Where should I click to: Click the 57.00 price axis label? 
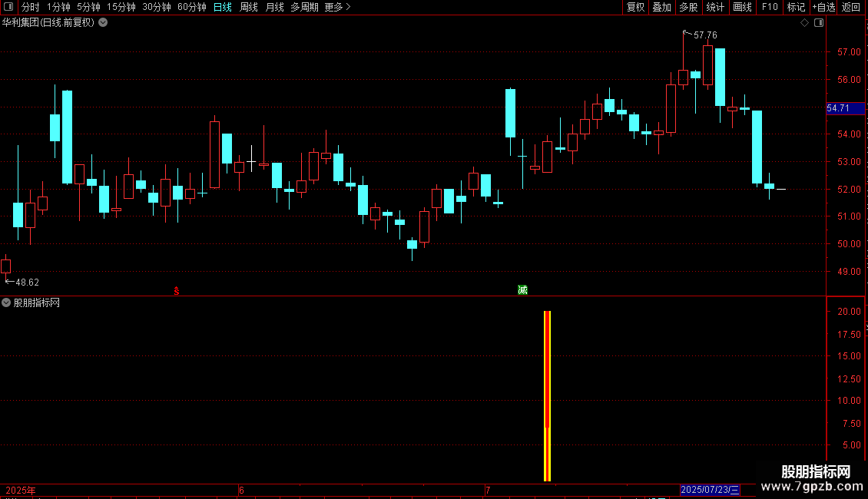[x=849, y=52]
